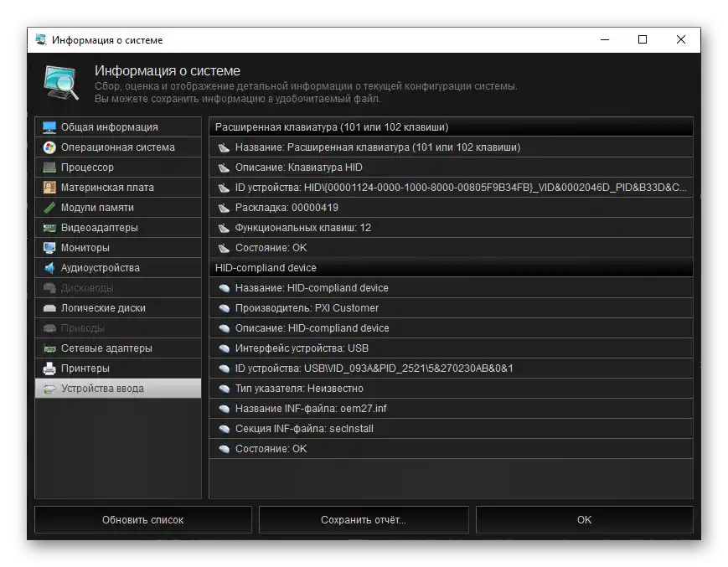Click the keyboard icon next to Раскладка: 00000419
Screen dimensions: 728x567
pos(224,208)
